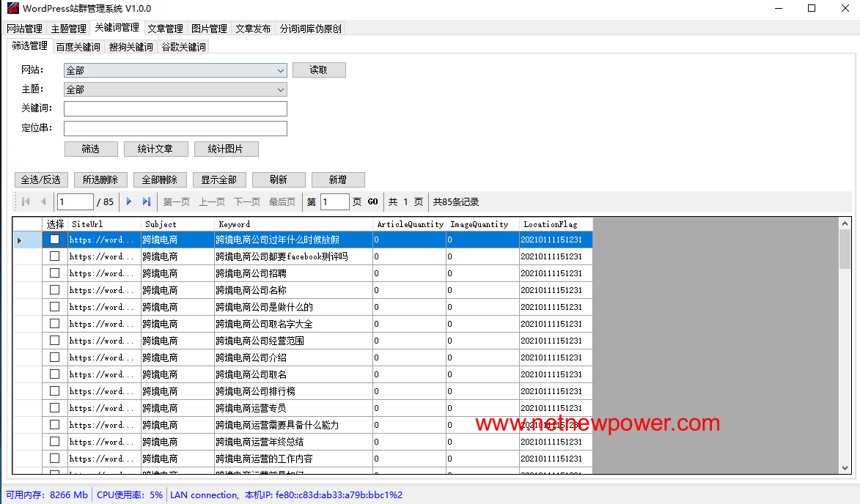Image resolution: width=860 pixels, height=504 pixels.
Task: Select checkbox for 跨境电商公司介绍
Action: [x=55, y=357]
